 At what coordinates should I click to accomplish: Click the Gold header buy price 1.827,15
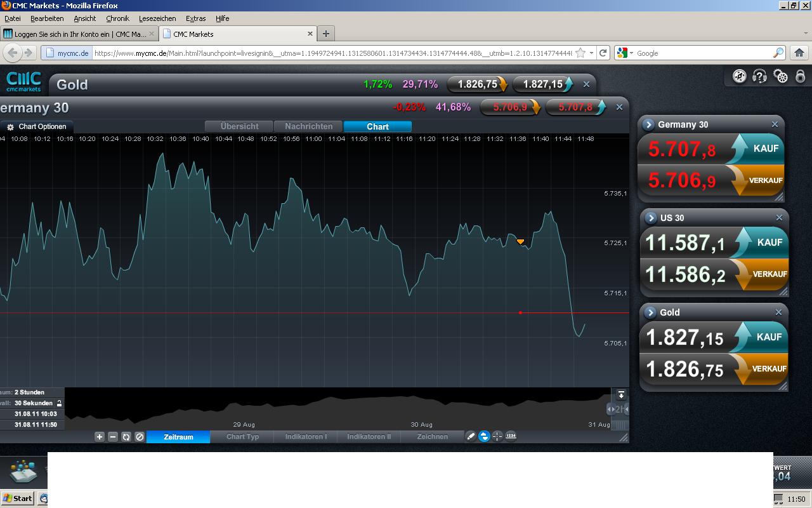[543, 84]
